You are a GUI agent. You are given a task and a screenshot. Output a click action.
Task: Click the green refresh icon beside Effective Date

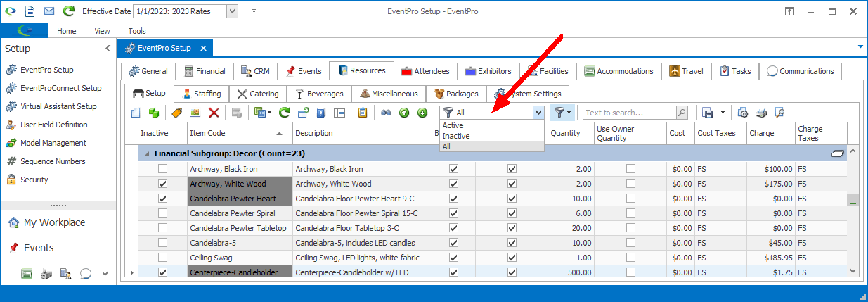pos(69,11)
